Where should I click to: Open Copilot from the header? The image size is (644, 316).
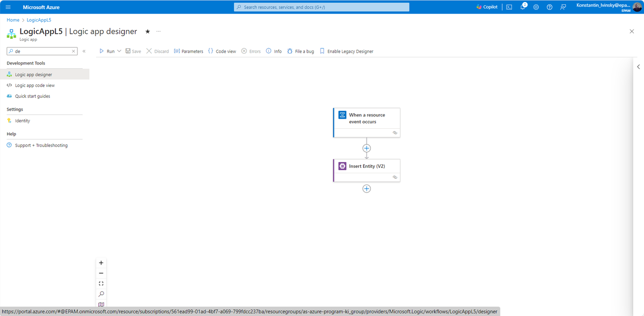tap(487, 7)
